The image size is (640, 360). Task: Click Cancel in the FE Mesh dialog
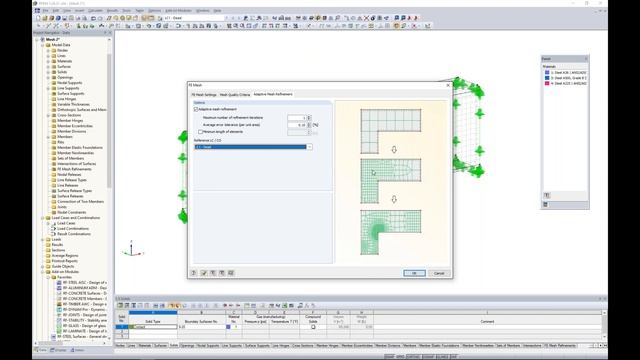tap(439, 273)
